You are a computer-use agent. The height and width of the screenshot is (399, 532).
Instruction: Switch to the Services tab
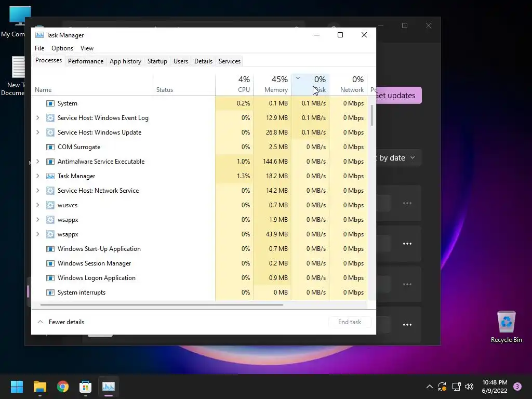point(229,61)
